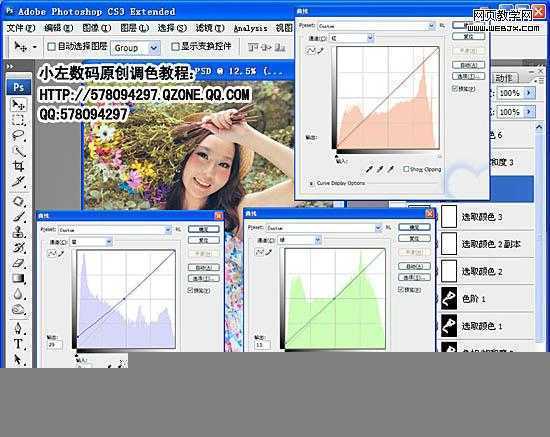This screenshot has width=550, height=437.
Task: Expand Curve Display Options section
Action: click(311, 183)
